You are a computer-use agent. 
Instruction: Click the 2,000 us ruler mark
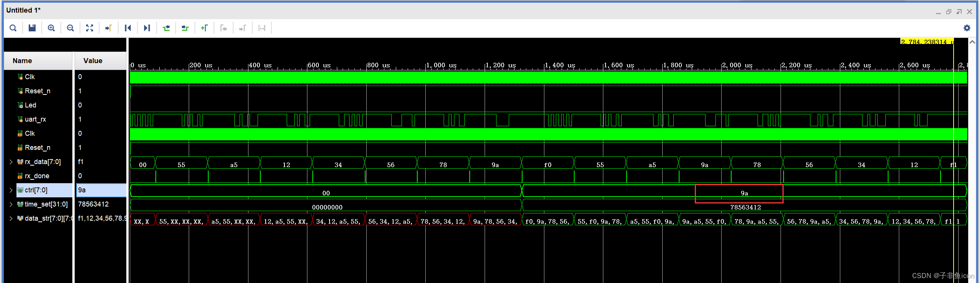click(x=737, y=65)
